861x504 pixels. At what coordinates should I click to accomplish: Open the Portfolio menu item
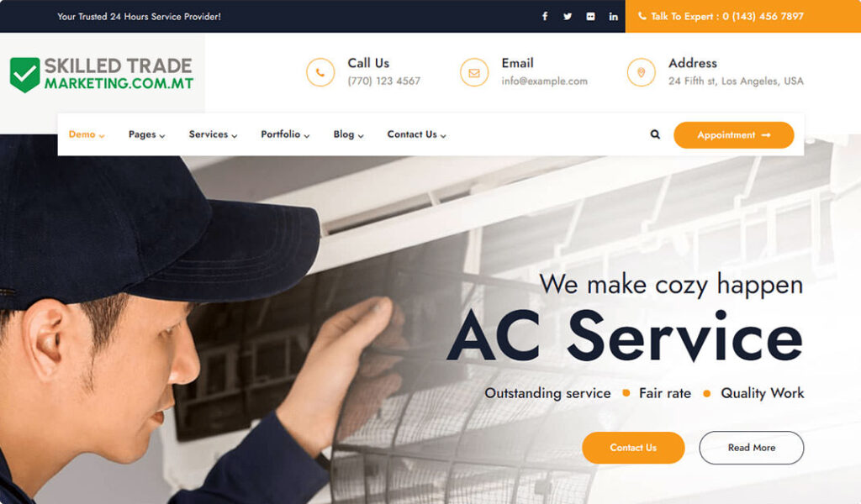coord(285,134)
